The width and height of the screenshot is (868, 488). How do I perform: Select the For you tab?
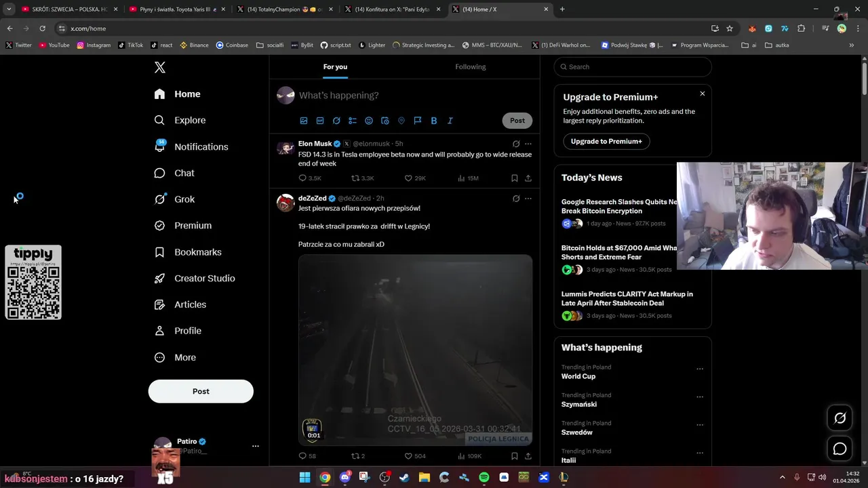tap(335, 66)
